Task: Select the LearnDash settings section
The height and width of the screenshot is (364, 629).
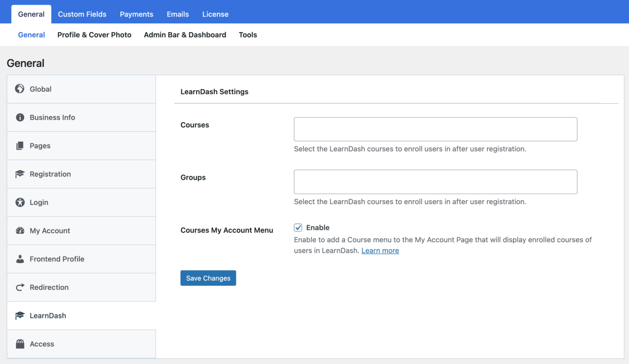Action: pos(81,316)
